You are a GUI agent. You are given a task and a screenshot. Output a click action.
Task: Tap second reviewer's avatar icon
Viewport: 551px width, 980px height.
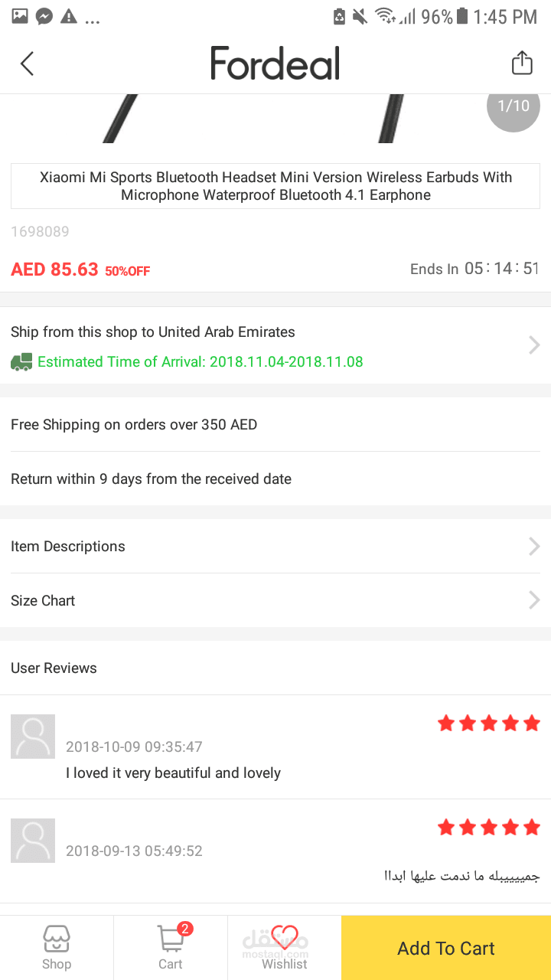[33, 841]
